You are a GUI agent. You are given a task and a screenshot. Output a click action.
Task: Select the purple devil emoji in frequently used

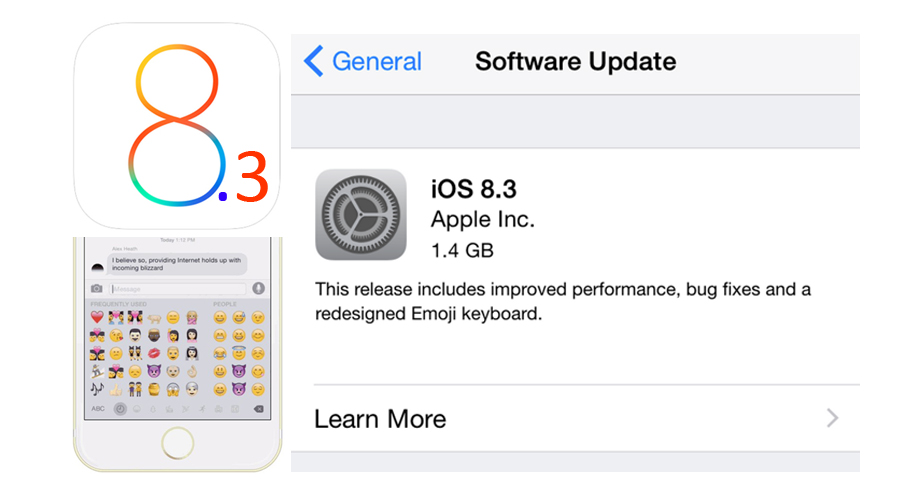154,371
